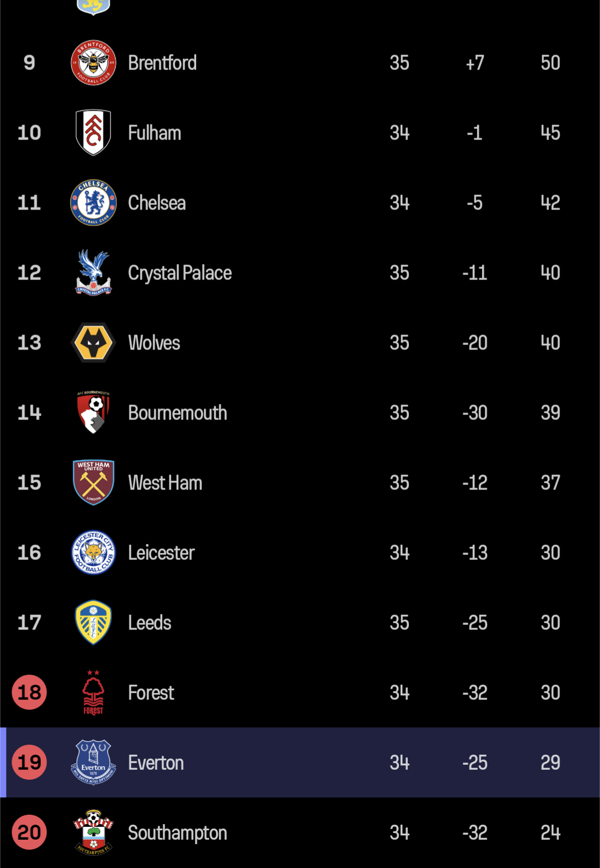Select the Bournemouth club crest
Viewport: 600px width, 868px height.
coord(93,412)
